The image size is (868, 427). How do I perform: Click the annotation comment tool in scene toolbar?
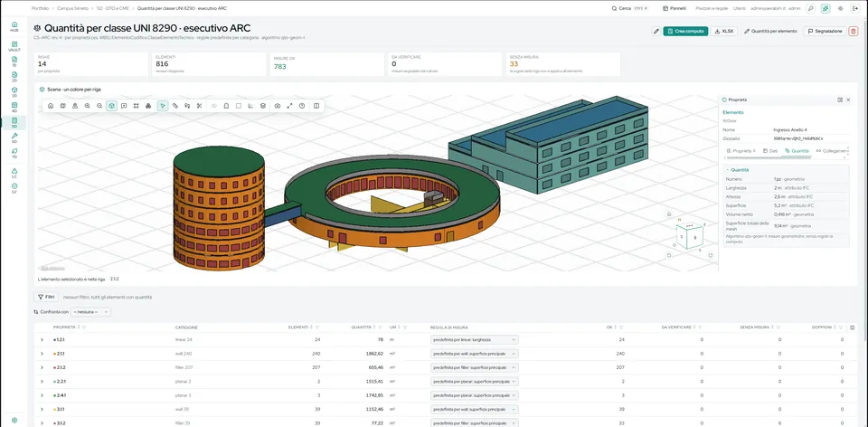[x=124, y=106]
